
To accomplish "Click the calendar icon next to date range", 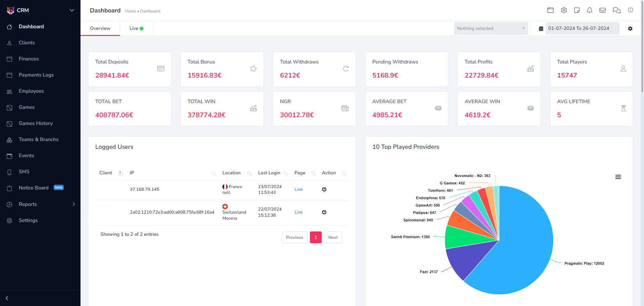I will pos(541,29).
